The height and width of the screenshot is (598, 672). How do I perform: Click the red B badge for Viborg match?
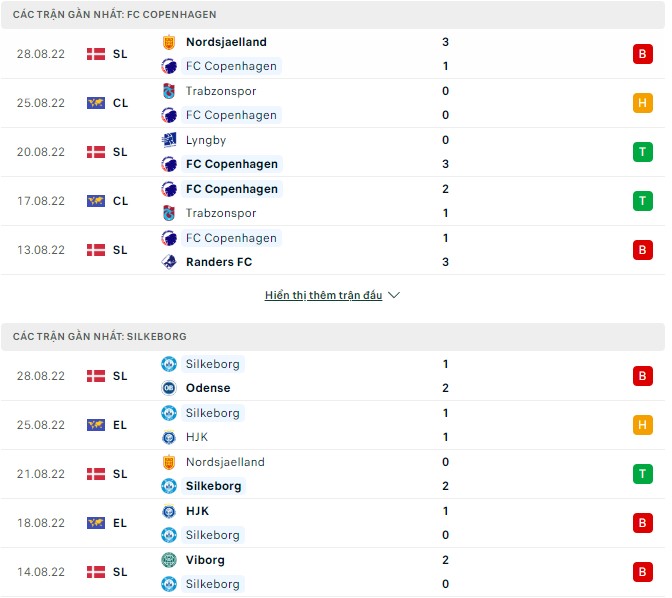click(x=641, y=572)
